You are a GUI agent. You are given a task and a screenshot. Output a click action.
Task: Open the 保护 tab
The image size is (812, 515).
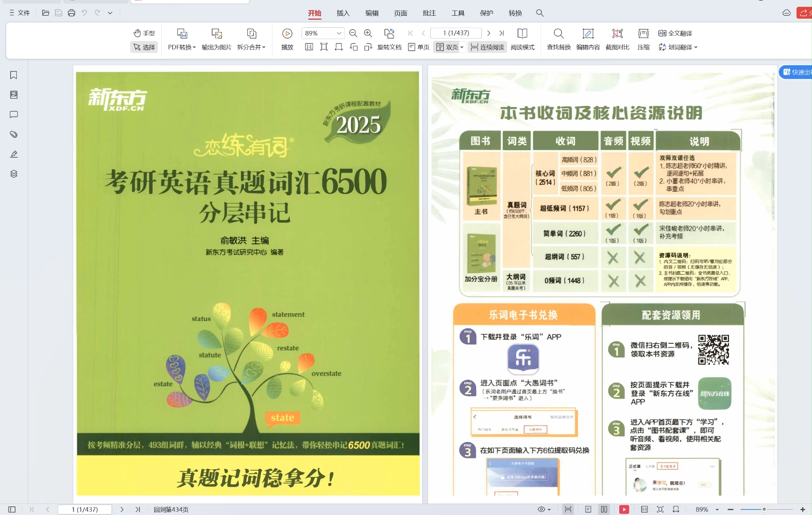pos(486,13)
